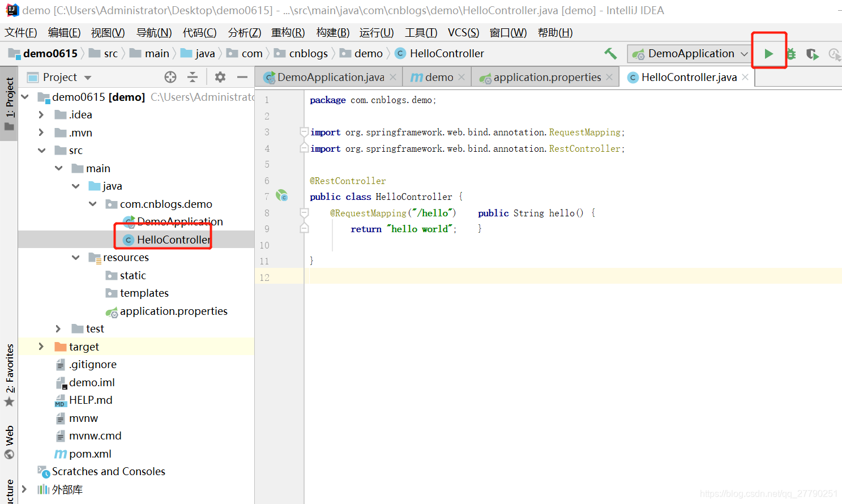
Task: Fold the hello method at line 8
Action: (304, 213)
